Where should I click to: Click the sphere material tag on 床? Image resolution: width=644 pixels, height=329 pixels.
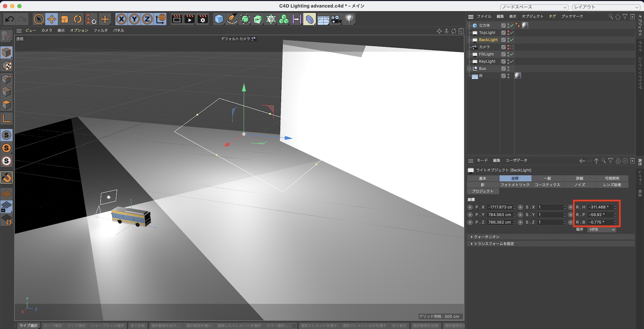click(518, 76)
